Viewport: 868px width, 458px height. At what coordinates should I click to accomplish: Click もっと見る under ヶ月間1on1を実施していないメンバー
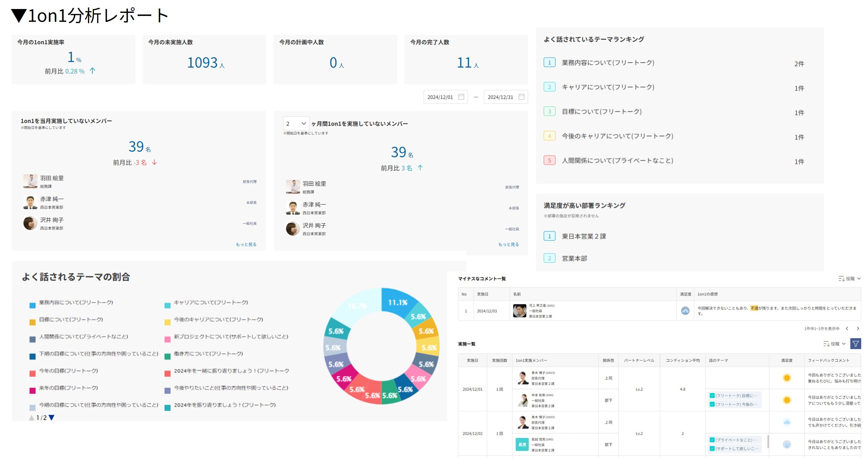click(508, 244)
